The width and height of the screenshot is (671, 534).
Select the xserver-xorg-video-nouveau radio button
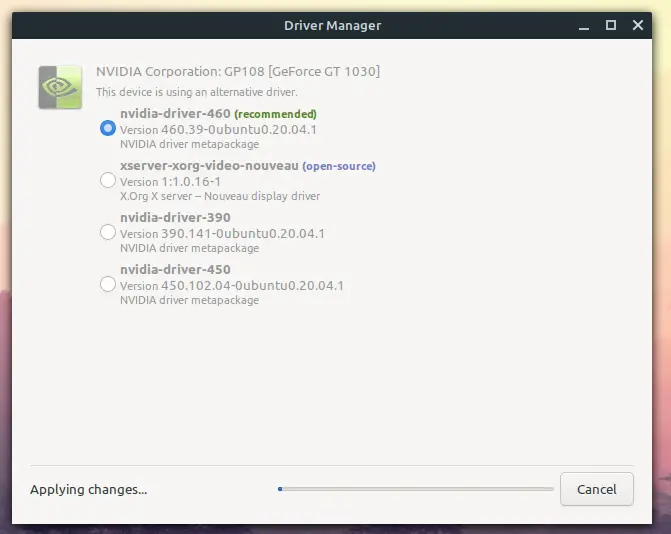(x=108, y=180)
